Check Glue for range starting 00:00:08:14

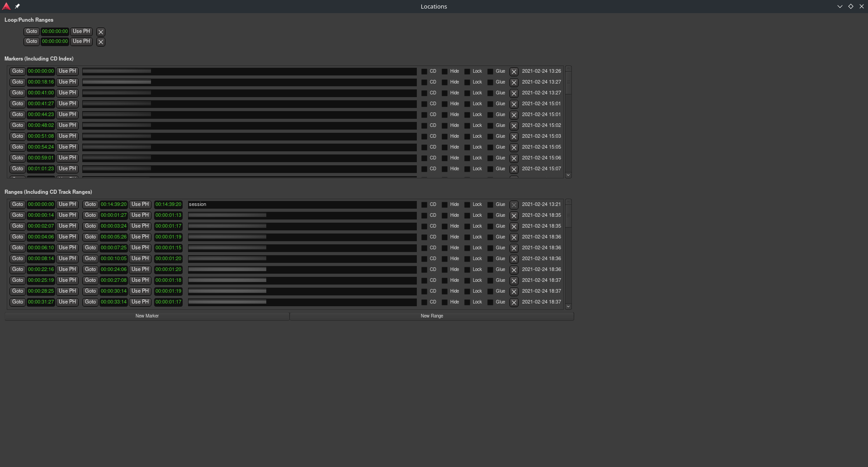click(x=491, y=259)
